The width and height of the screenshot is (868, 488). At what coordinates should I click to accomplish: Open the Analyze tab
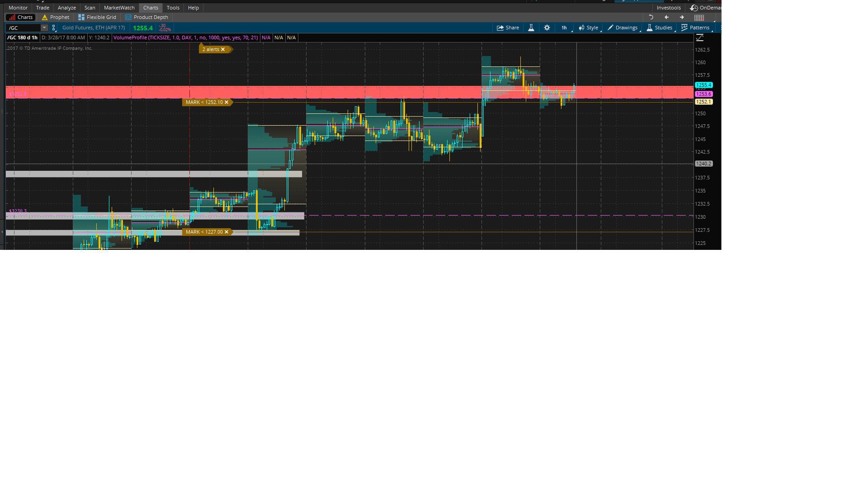[x=67, y=8]
